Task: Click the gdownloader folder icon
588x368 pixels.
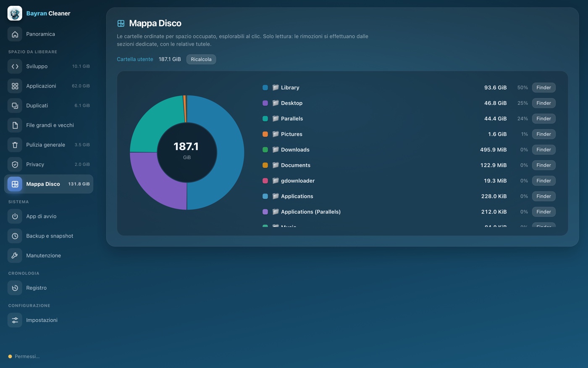Action: pos(276,181)
